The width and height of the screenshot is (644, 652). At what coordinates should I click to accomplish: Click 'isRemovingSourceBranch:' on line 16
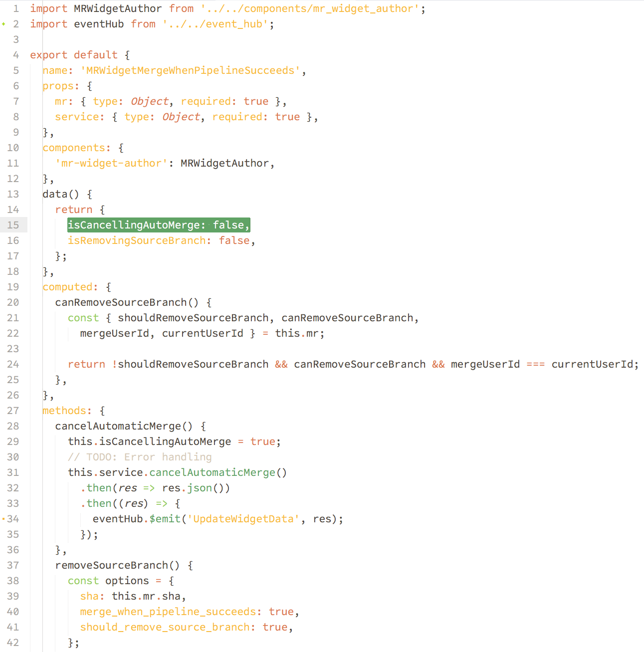coord(140,240)
